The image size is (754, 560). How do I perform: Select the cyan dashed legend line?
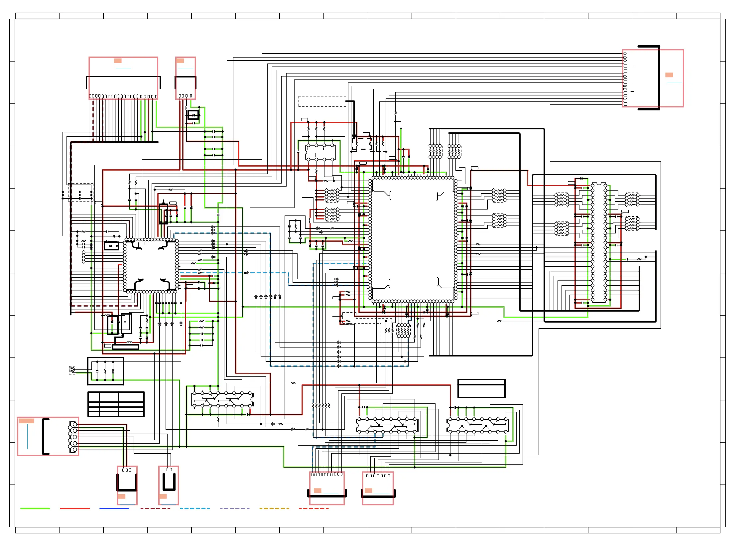pos(195,508)
